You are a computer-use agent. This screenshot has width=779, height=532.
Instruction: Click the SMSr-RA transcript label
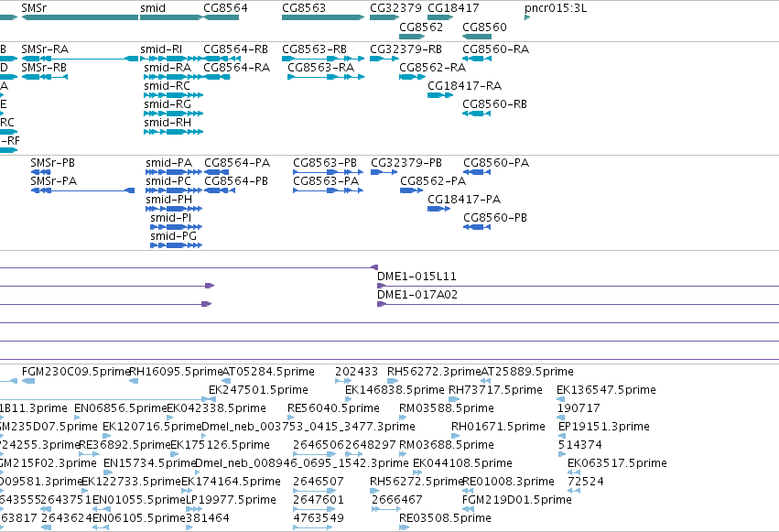(x=45, y=49)
